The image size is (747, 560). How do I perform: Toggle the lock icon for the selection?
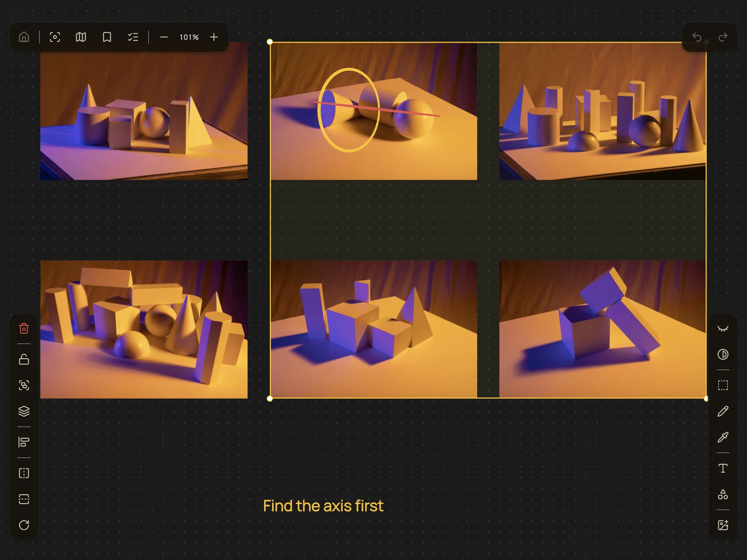click(x=24, y=359)
